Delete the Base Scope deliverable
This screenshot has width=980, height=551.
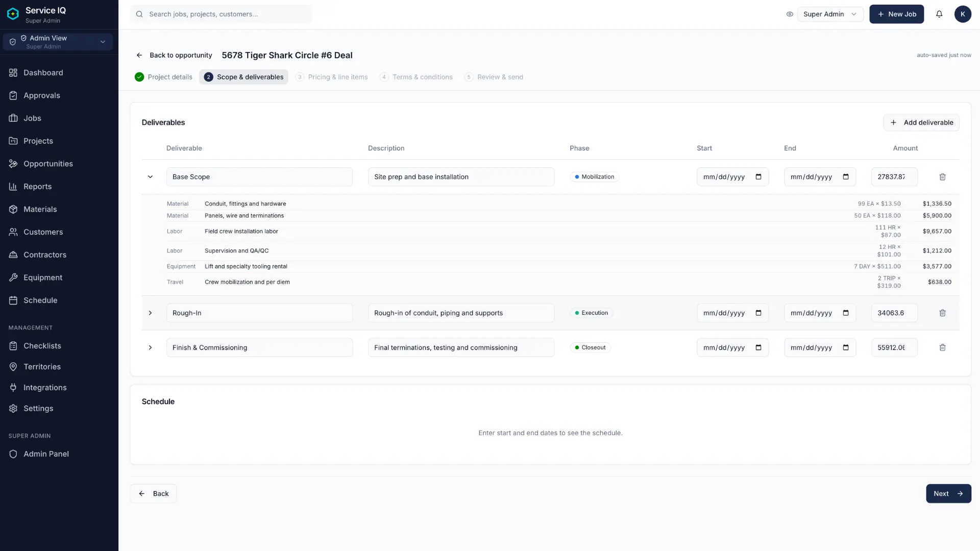click(942, 177)
